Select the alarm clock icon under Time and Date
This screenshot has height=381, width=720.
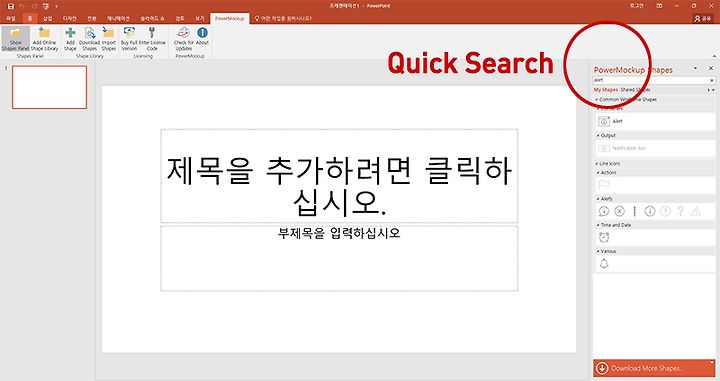604,237
